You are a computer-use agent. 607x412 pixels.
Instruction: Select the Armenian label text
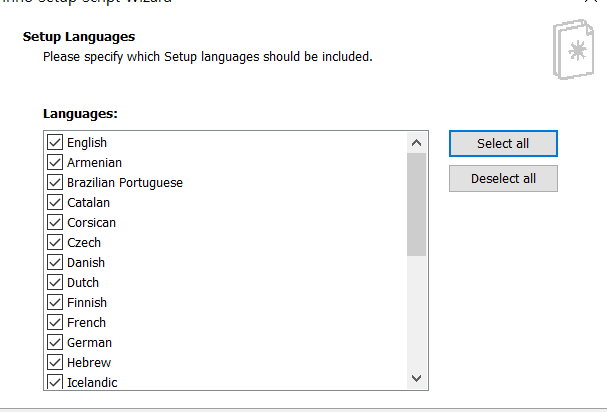point(94,163)
